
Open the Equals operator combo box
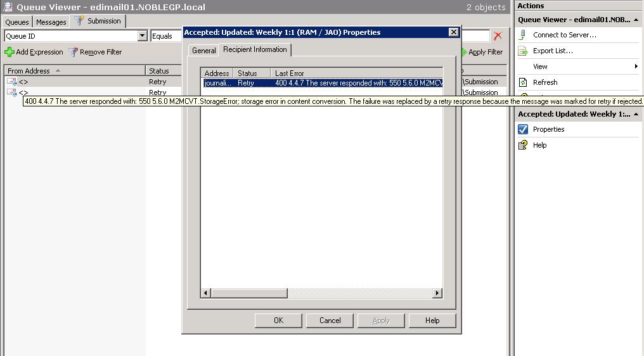(x=166, y=36)
